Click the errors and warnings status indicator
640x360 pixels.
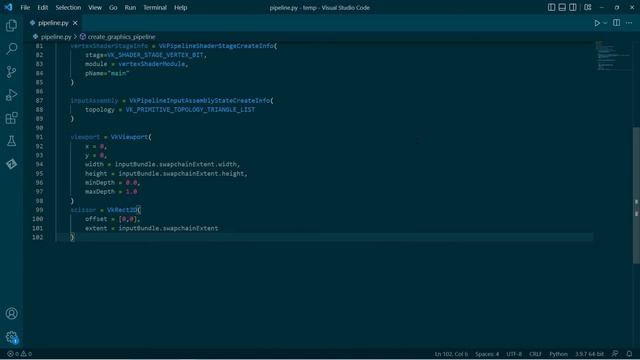click(19, 354)
